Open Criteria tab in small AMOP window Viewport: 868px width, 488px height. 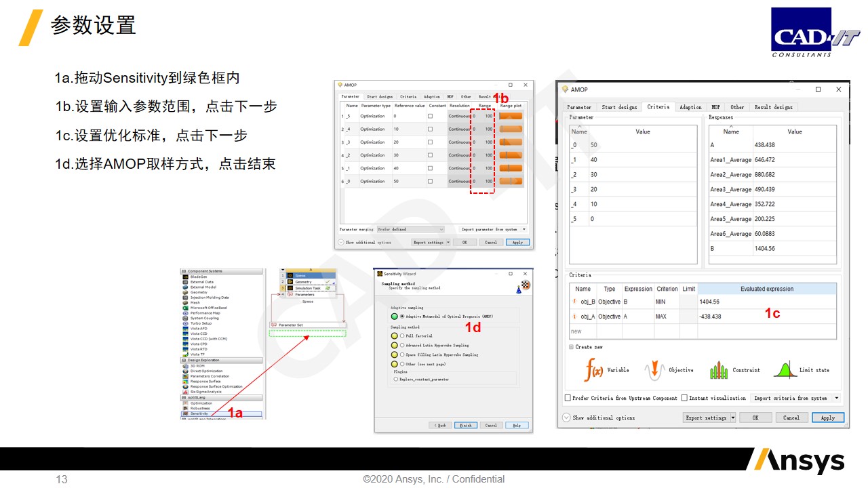click(408, 97)
